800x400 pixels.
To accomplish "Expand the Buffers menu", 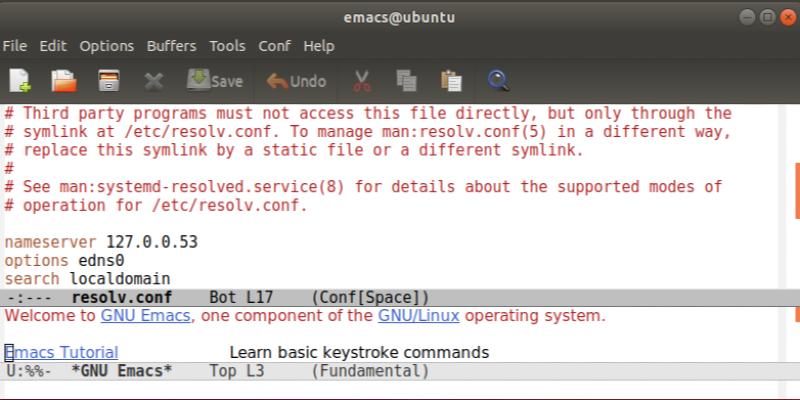I will [171, 46].
